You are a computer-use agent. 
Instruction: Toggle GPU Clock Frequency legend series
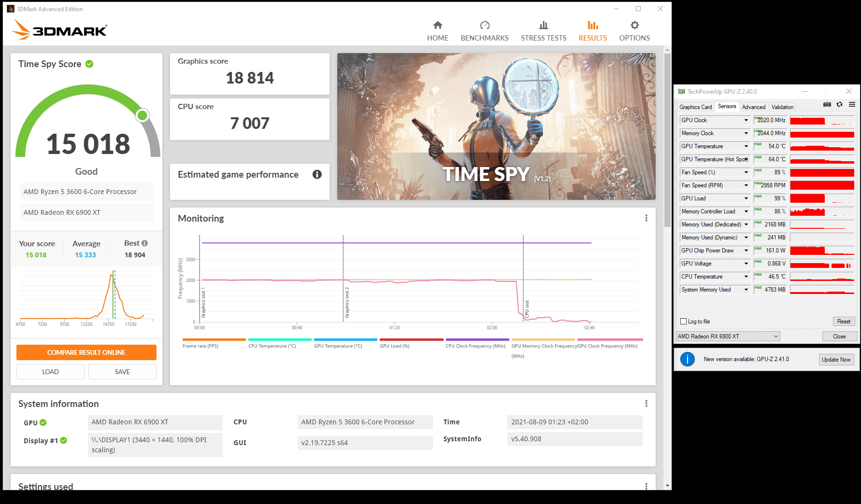[609, 343]
